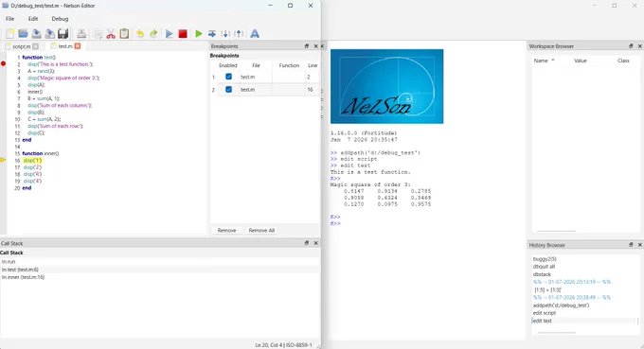Screen dimensions: 644x349
Task: Redo last edit
Action: 153,34
